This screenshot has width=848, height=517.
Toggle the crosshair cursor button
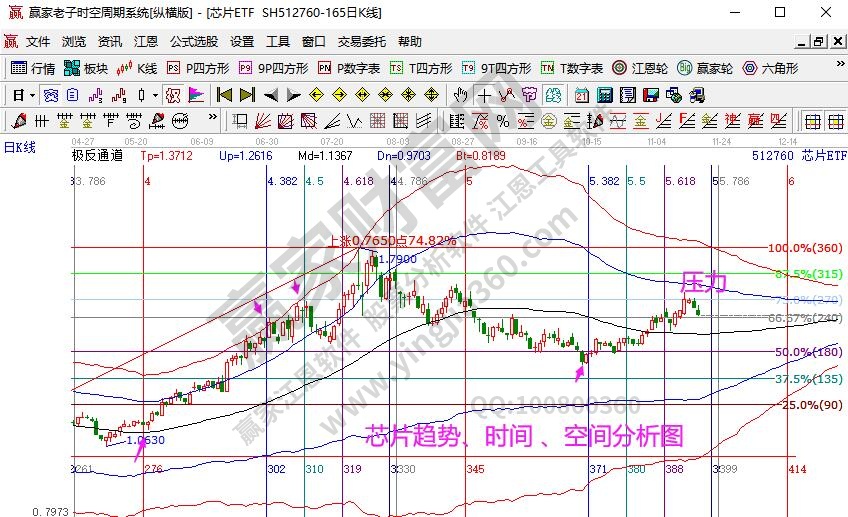[485, 95]
